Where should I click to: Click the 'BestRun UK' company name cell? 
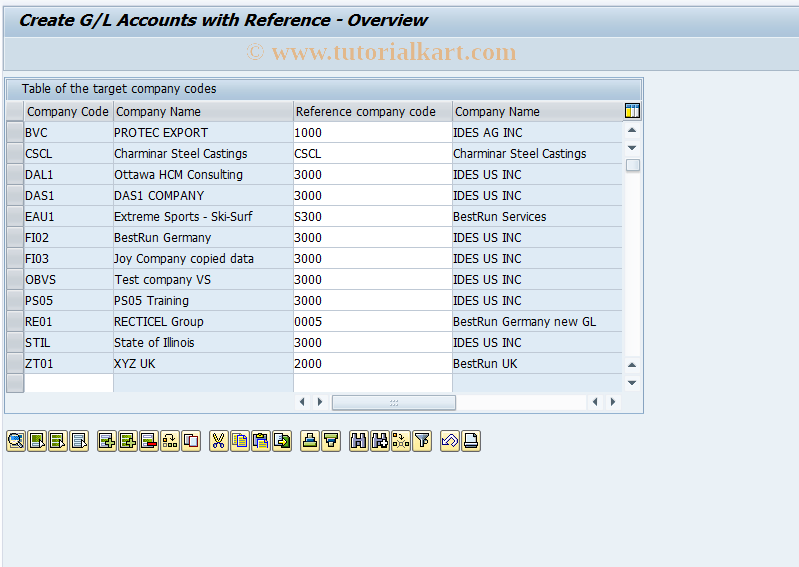coord(537,363)
